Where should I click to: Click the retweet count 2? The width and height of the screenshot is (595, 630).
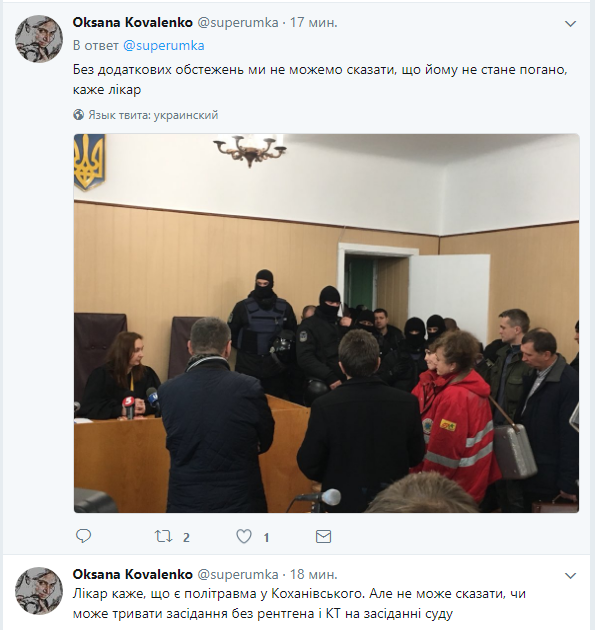[x=186, y=537]
